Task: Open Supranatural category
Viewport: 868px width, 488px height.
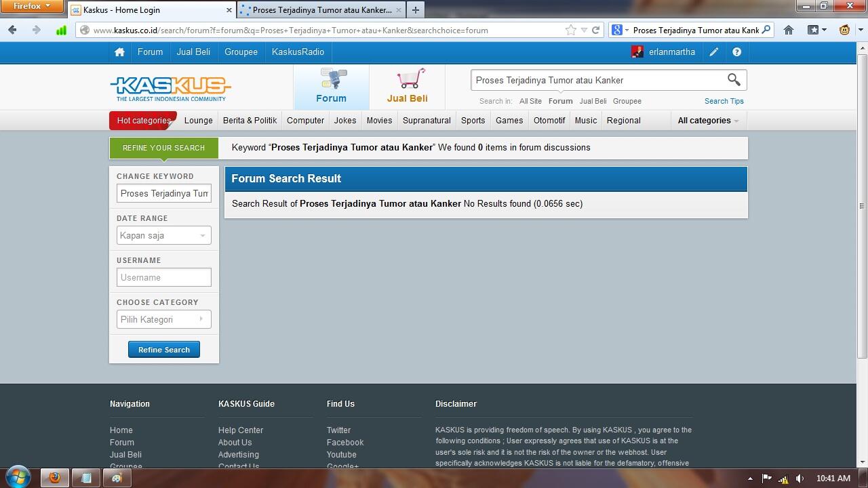Action: click(x=427, y=121)
